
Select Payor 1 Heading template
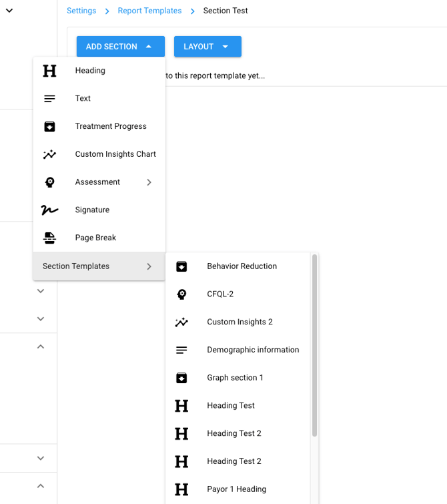click(236, 489)
